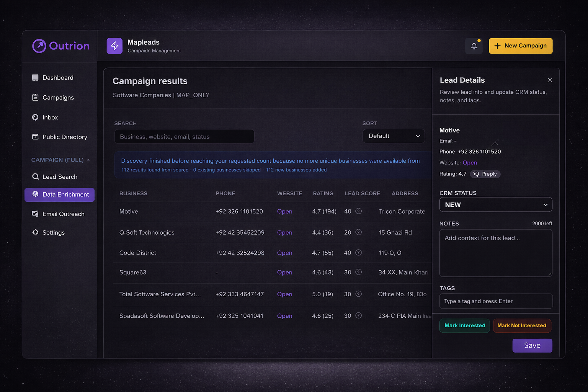Click the lead score info icon for Square63

point(358,272)
